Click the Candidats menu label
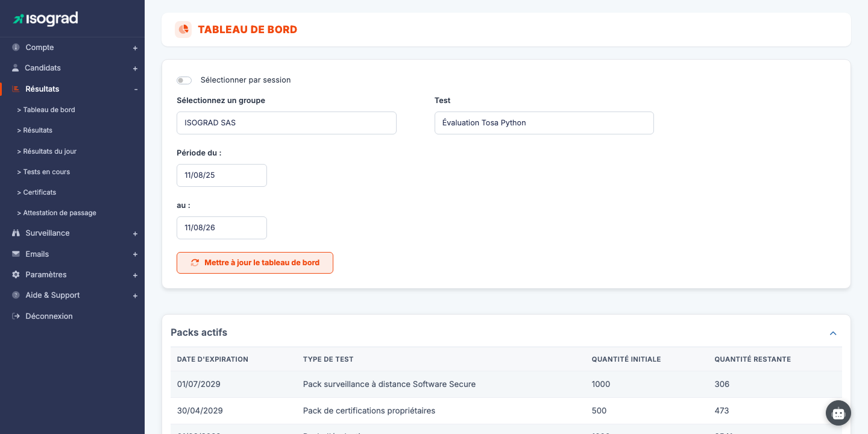Screen dimensions: 868x434 point(43,68)
